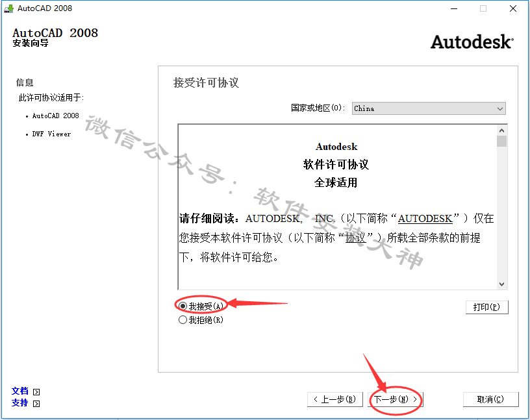530x420 pixels.
Task: Click the DWF Viewer item in info list
Action: 51,134
